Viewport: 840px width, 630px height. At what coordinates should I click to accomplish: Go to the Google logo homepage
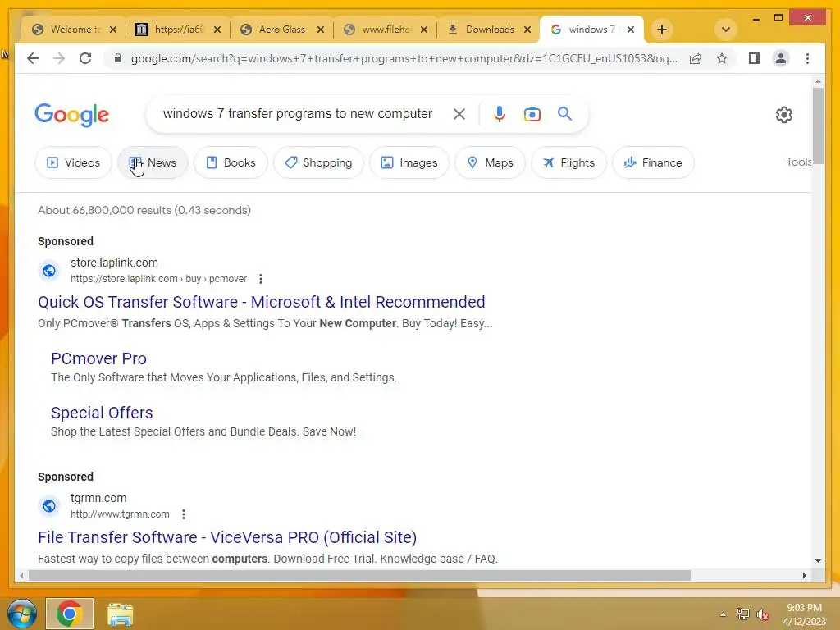tap(72, 115)
